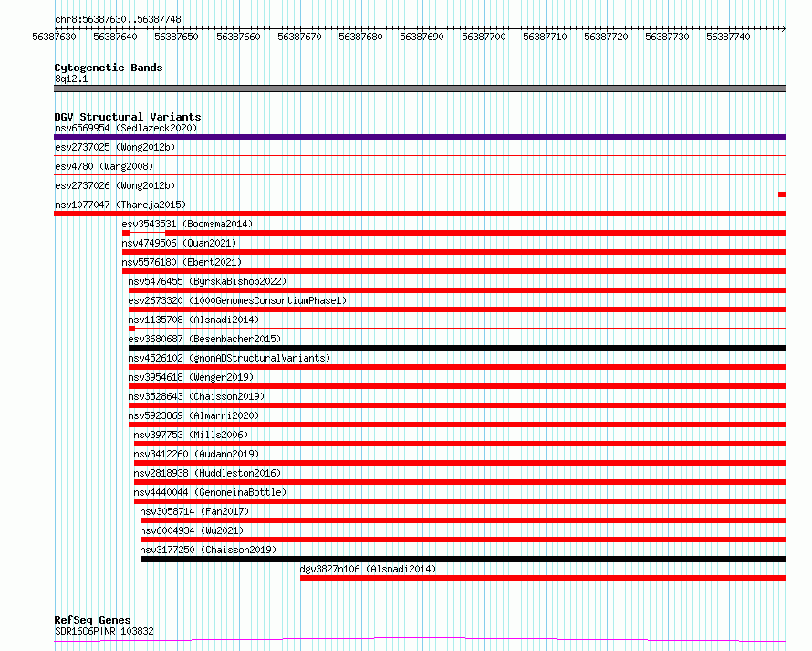Click nsv6004934 (Wu2021) label
Image resolution: width=812 pixels, height=651 pixels.
click(192, 530)
